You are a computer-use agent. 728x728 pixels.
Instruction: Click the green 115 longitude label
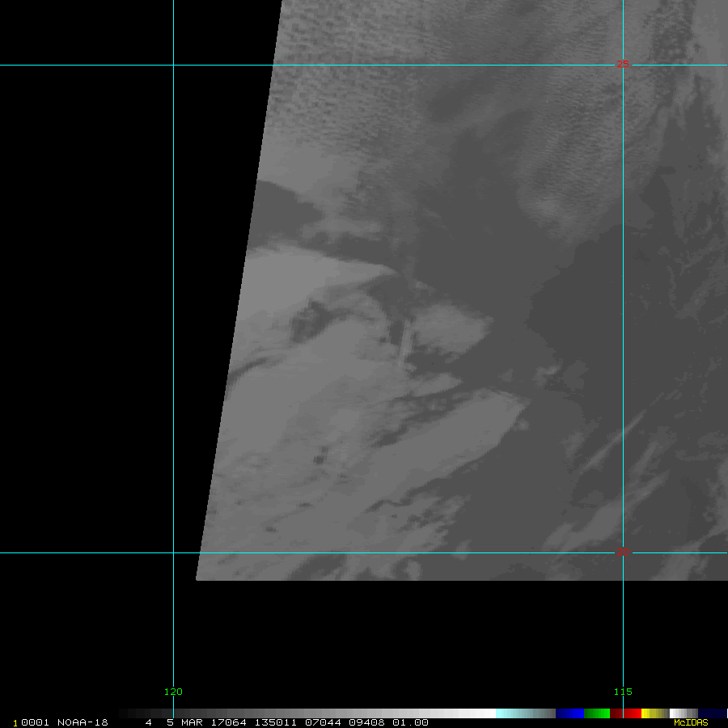tap(623, 692)
